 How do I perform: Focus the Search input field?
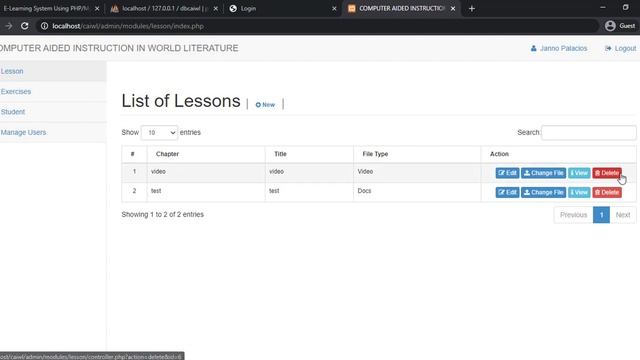589,133
